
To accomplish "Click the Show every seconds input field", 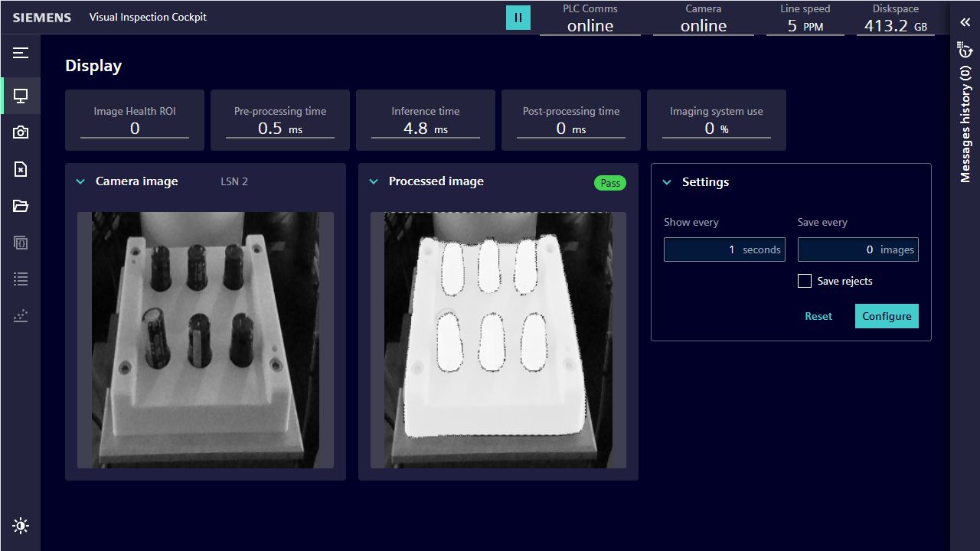I will point(724,249).
